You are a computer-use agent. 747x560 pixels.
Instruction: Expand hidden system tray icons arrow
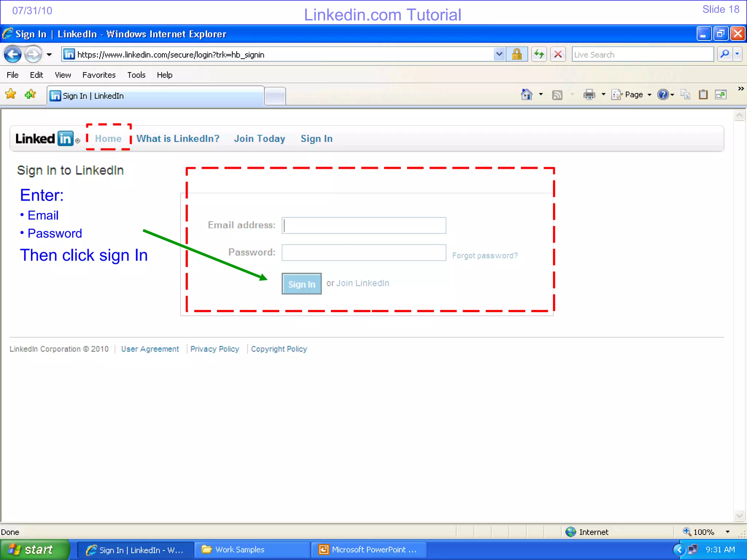pos(679,550)
